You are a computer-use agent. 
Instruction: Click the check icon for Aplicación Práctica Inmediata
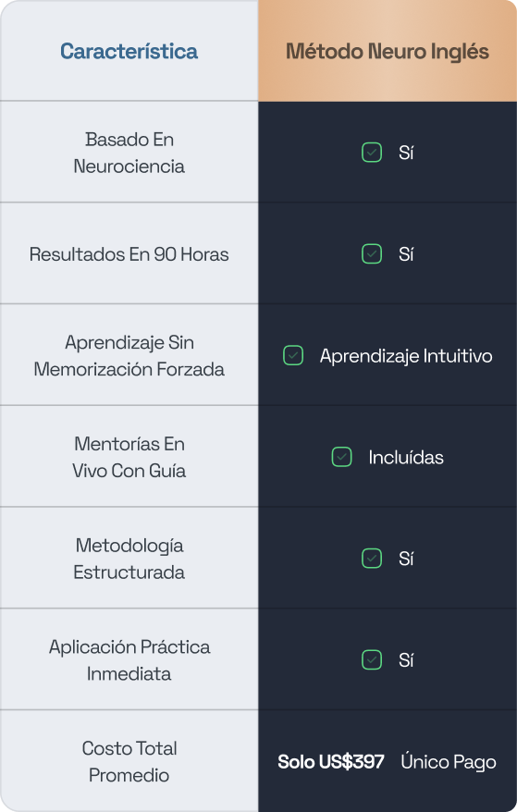point(372,659)
